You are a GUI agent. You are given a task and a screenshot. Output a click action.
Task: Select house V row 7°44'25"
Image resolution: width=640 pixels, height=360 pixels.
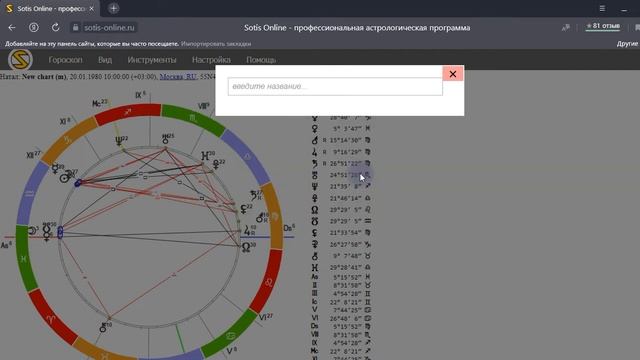341,310
